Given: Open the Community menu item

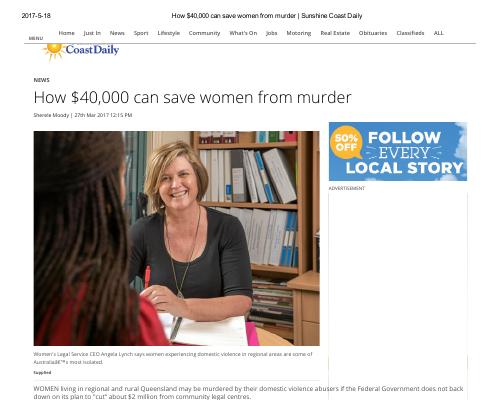Looking at the screenshot, I should pos(204,33).
